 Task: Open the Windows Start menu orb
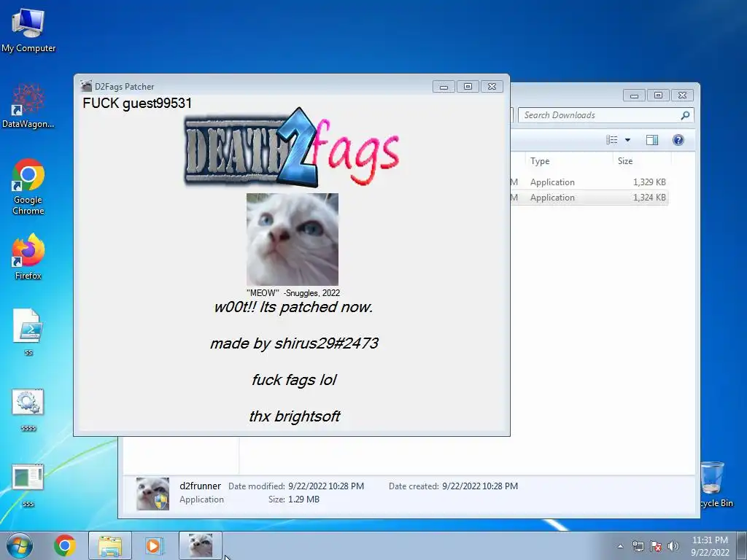20,545
